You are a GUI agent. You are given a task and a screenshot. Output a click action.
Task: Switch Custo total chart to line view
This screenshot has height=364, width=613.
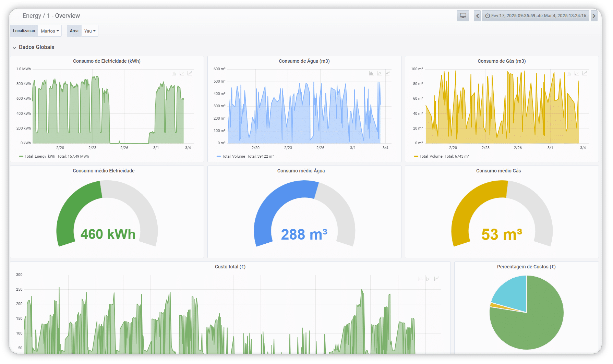[x=436, y=279]
